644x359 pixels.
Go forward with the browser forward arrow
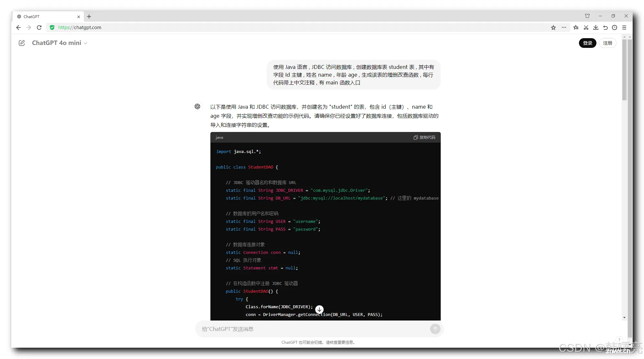(29, 27)
